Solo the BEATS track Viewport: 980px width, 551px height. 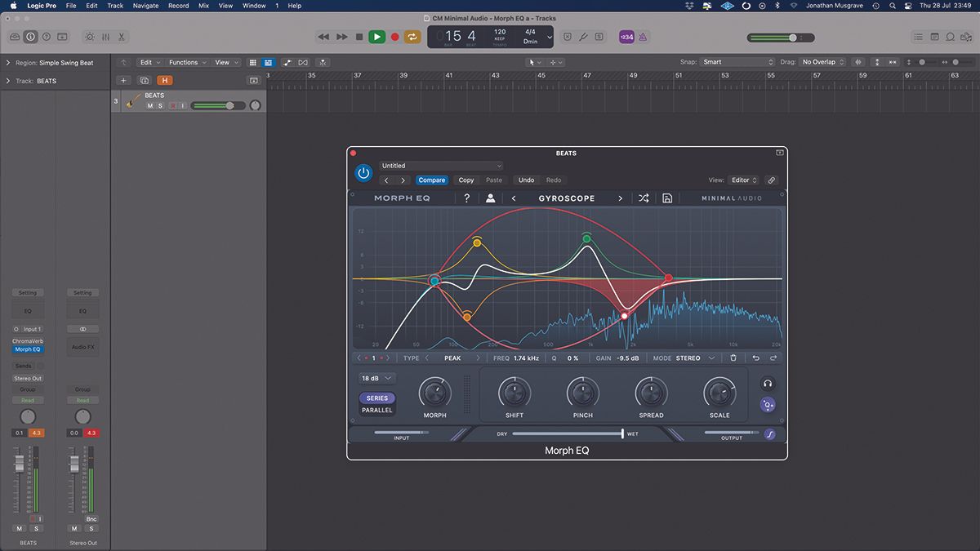click(160, 104)
